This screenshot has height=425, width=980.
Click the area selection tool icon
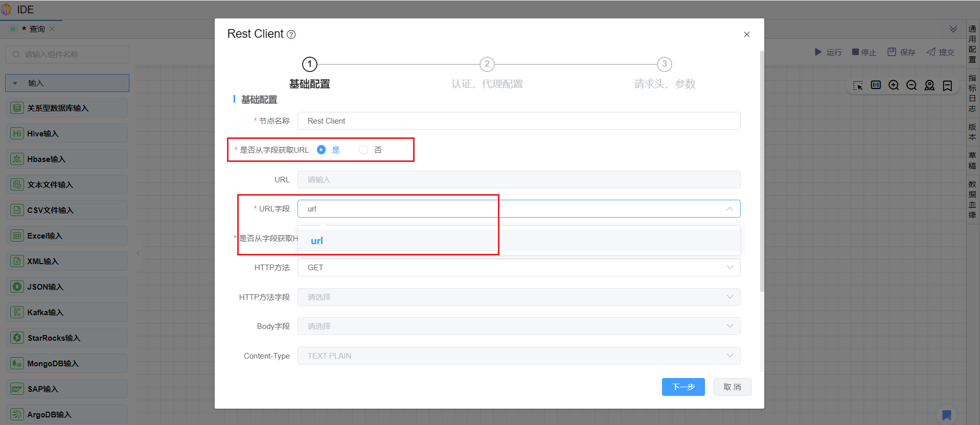pyautogui.click(x=858, y=85)
